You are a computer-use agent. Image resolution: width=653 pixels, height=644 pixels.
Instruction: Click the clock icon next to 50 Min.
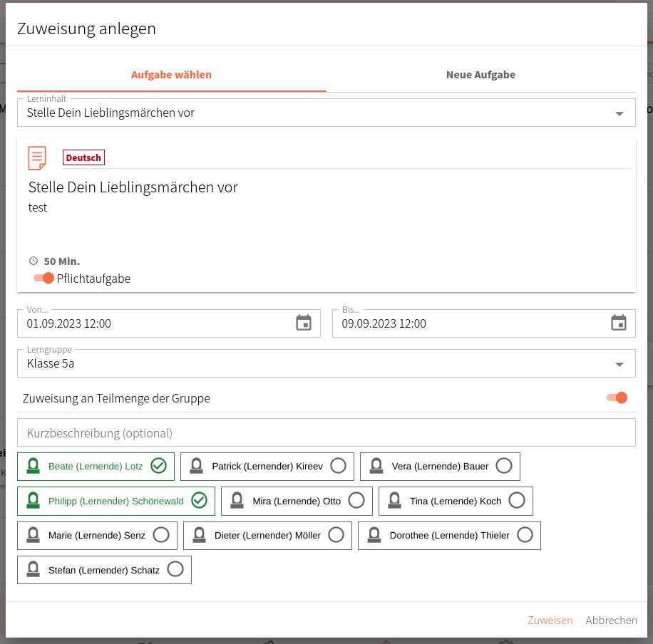point(34,261)
